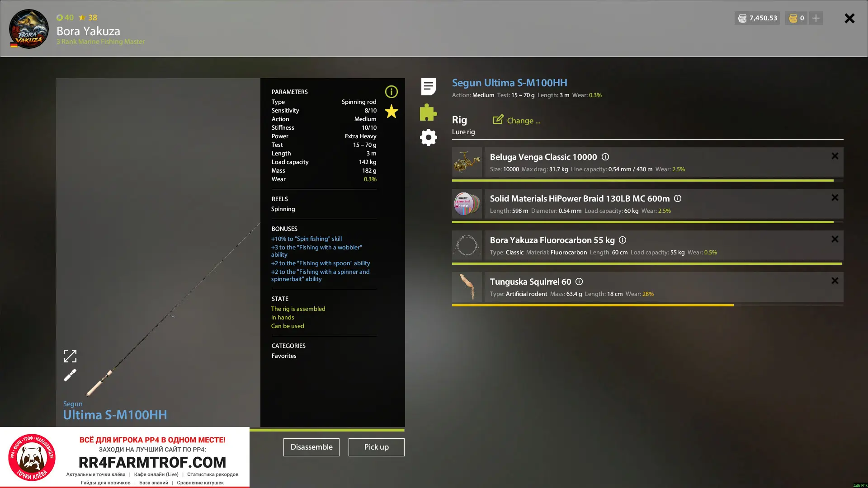Click the silver coins balance 7,450.53
Image resolution: width=868 pixels, height=488 pixels.
(757, 18)
